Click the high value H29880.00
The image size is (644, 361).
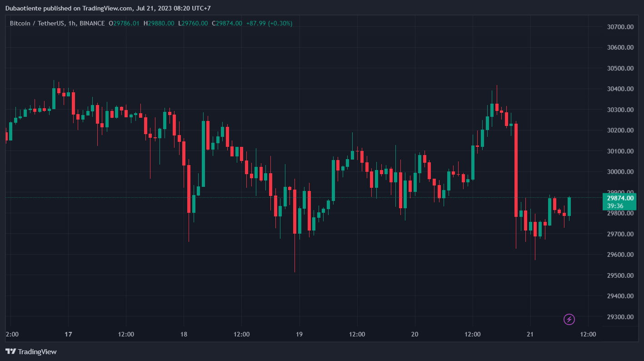click(159, 23)
